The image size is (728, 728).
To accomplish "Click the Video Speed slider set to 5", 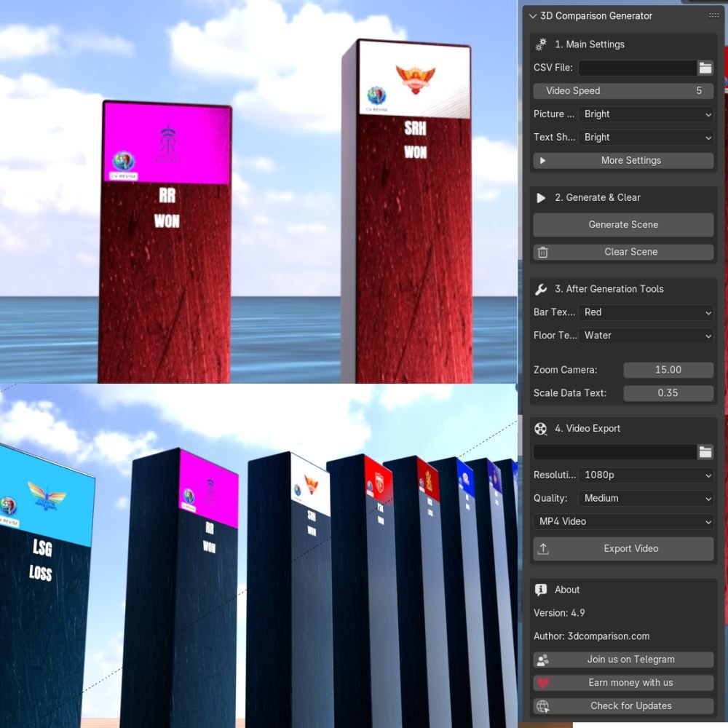I will (623, 90).
